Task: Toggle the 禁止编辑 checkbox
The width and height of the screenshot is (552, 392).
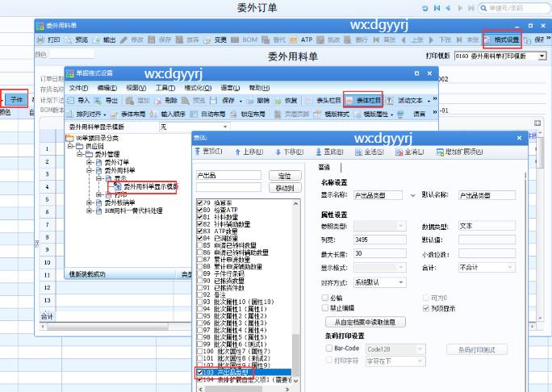Action: click(324, 307)
